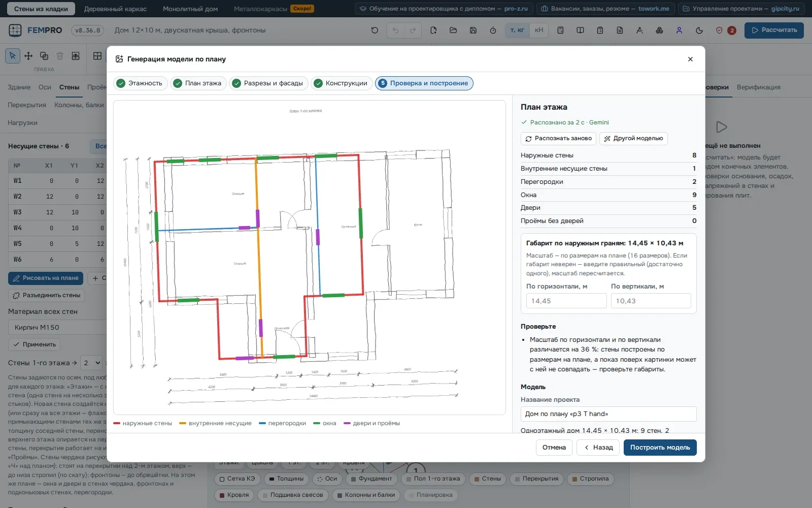Switch units to кН

(539, 30)
